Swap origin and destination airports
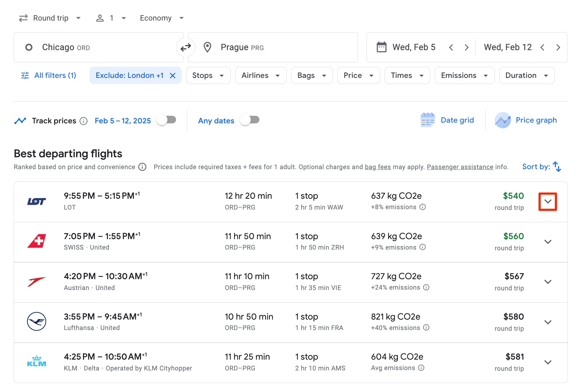This screenshot has height=391, width=588. point(186,47)
